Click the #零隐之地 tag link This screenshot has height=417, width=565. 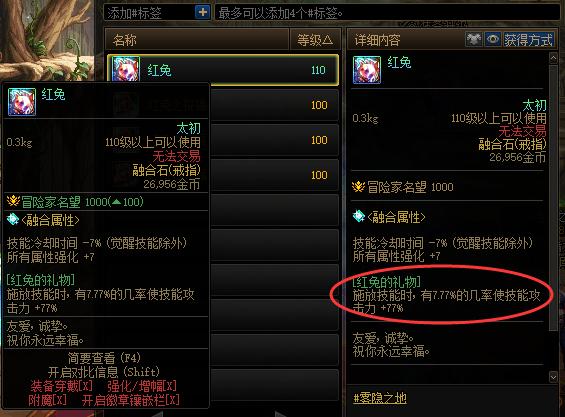(380, 398)
